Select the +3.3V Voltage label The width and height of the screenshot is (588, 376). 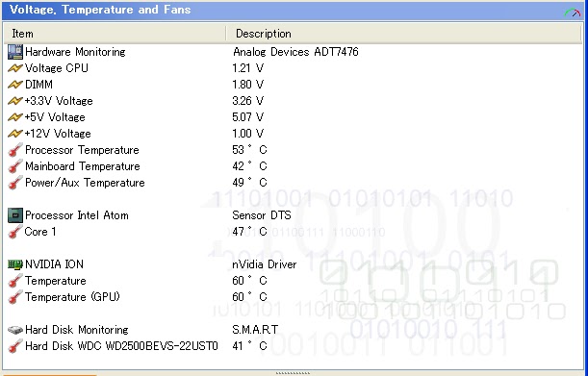59,101
